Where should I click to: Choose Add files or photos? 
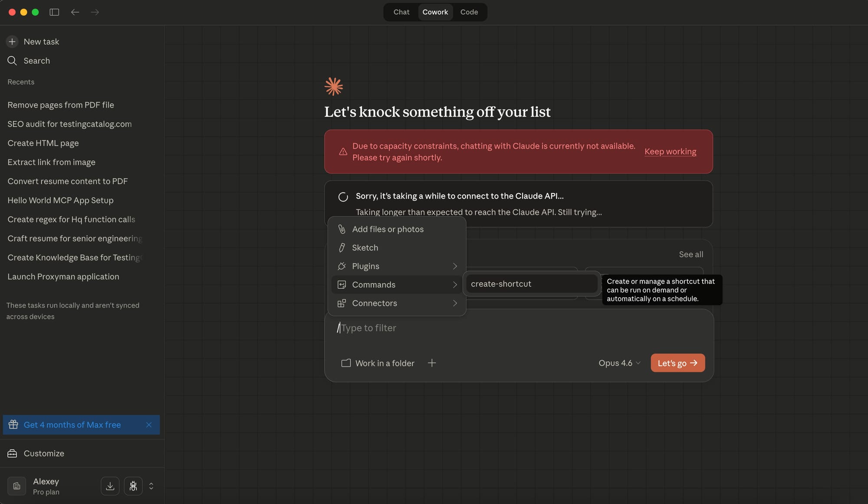pos(388,229)
